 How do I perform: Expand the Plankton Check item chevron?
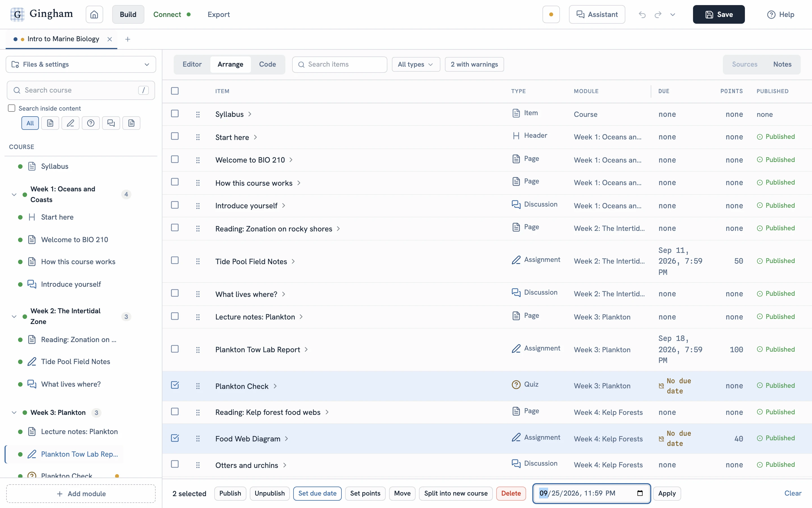pos(275,386)
